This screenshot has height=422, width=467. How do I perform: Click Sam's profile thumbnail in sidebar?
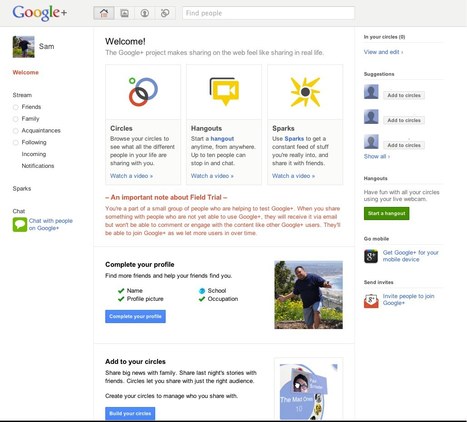click(x=23, y=47)
